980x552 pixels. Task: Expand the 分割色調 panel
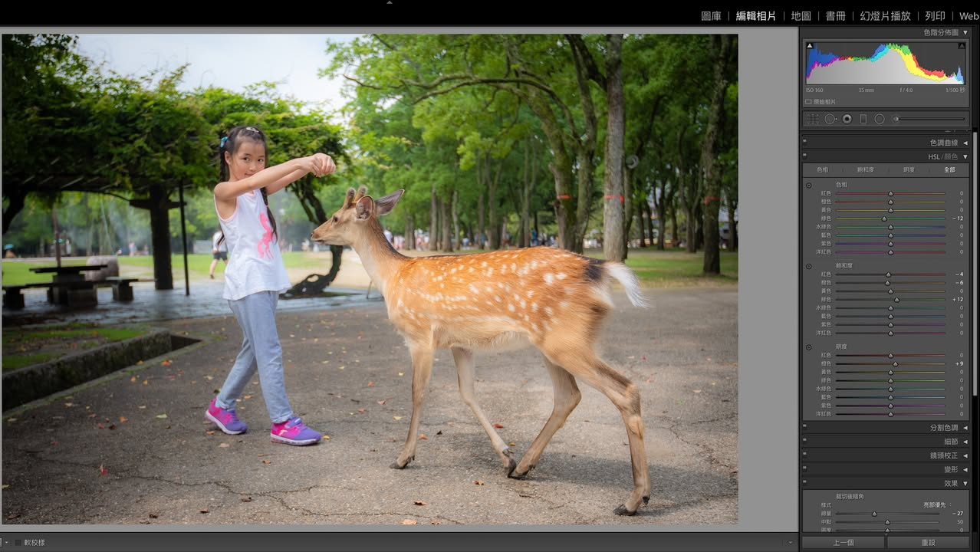pos(885,428)
